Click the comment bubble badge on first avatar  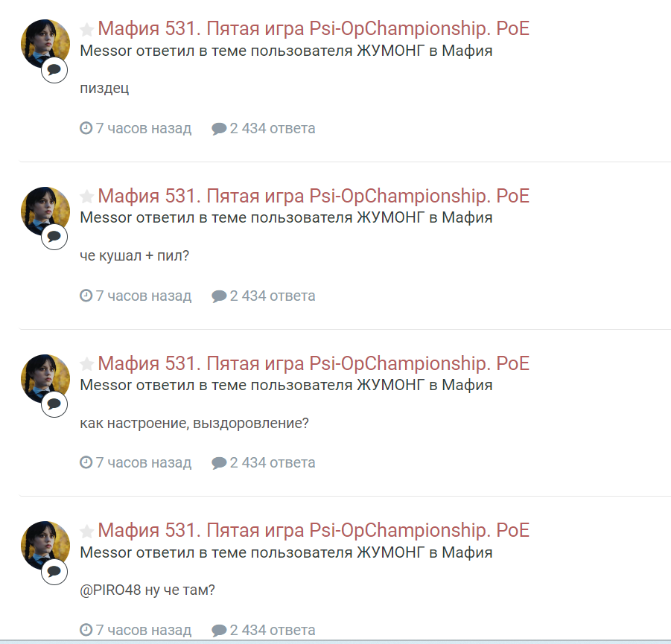point(54,70)
